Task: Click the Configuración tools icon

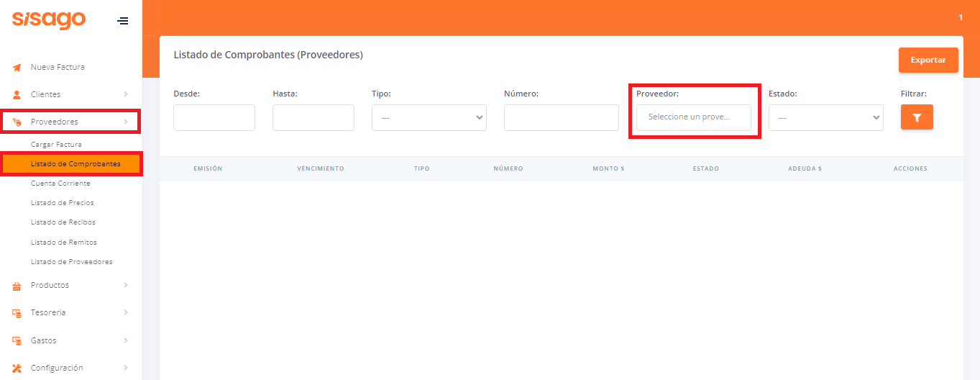Action: 17,368
